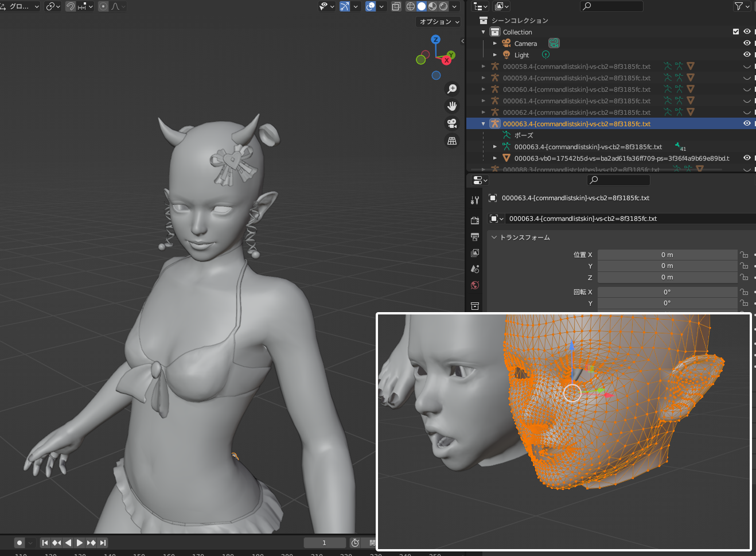
Task: Jump to the timeline start frame
Action: click(45, 543)
